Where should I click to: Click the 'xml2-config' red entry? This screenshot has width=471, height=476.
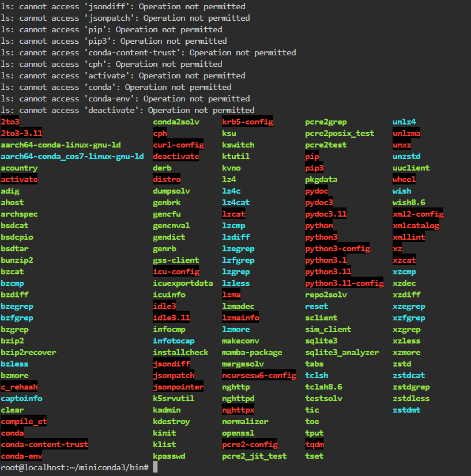(418, 214)
